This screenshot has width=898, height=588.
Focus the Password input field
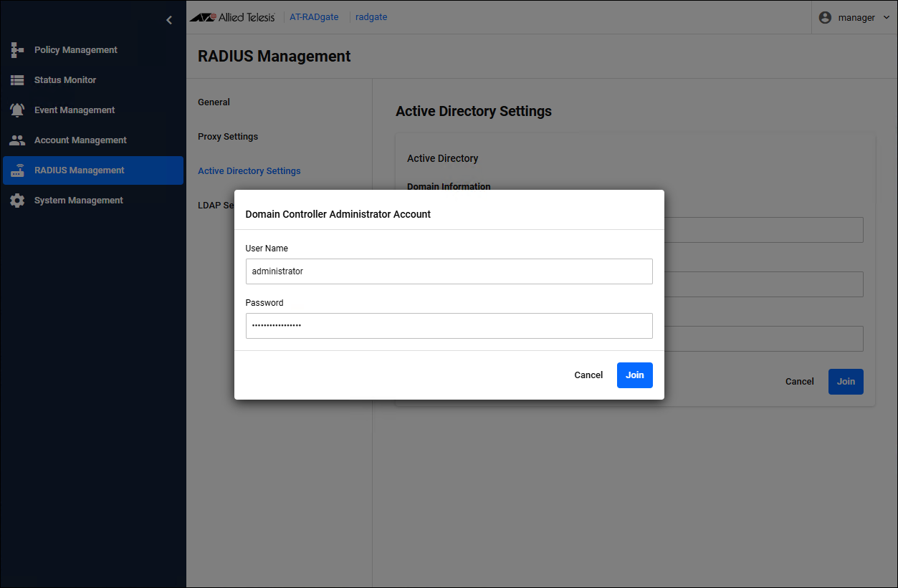(449, 326)
